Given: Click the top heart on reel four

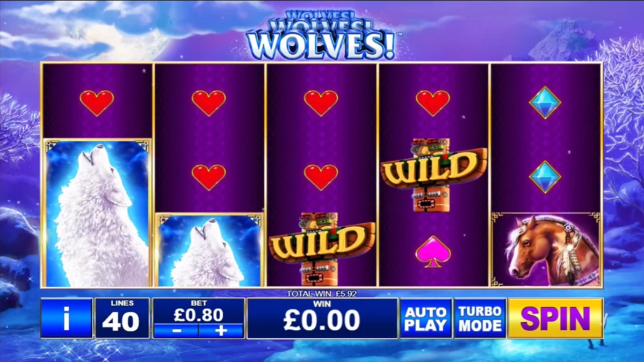Looking at the screenshot, I should pyautogui.click(x=433, y=103).
